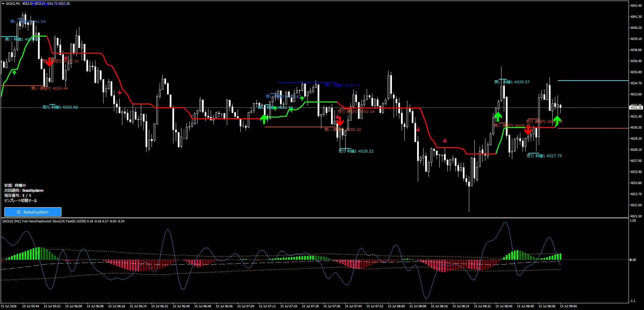Select the 売り 利確1 4027.75 take-profit label
Viewport: 644px width, 310px height.
[544, 156]
